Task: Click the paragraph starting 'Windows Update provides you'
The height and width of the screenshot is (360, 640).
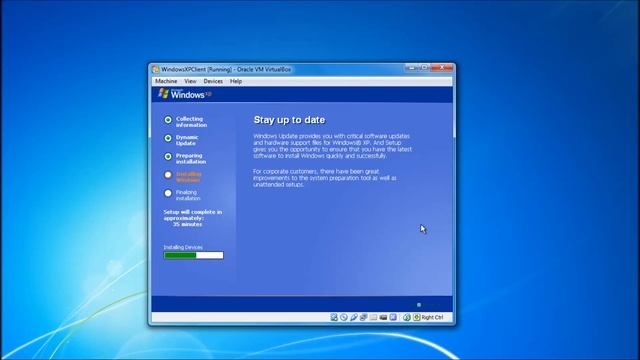Action: 333,146
